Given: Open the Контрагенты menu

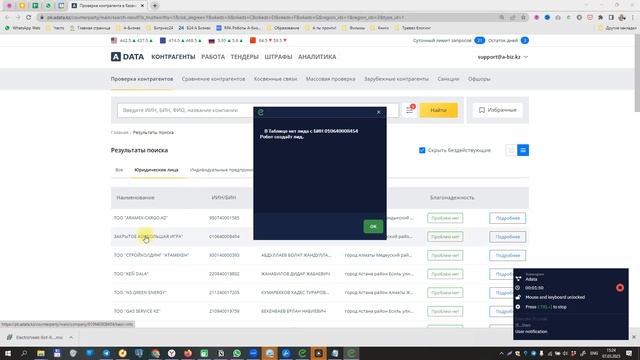Looking at the screenshot, I should [x=173, y=57].
